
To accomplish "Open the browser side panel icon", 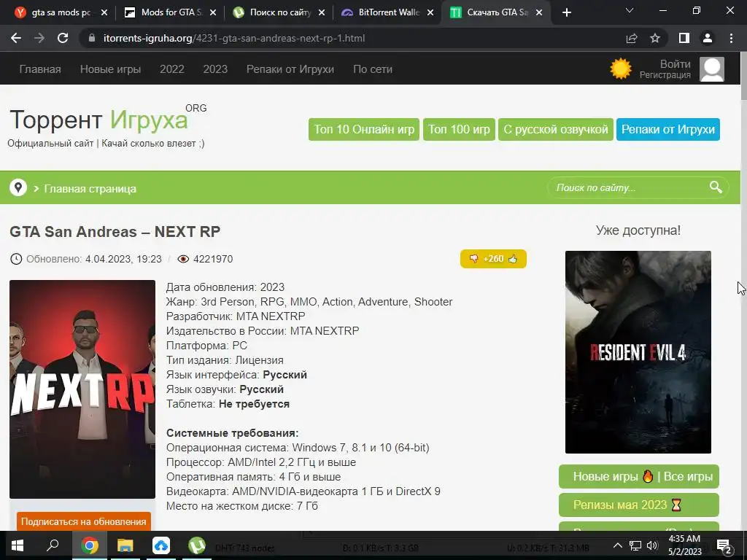I will 684,38.
